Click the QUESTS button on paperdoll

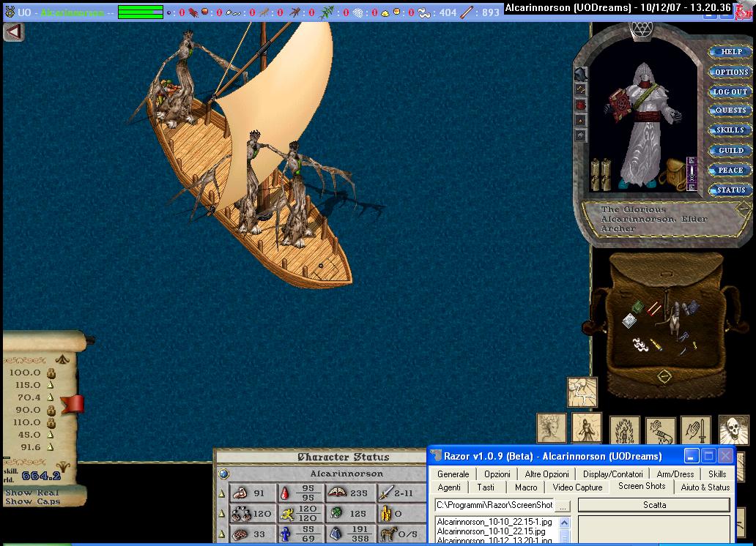click(730, 111)
